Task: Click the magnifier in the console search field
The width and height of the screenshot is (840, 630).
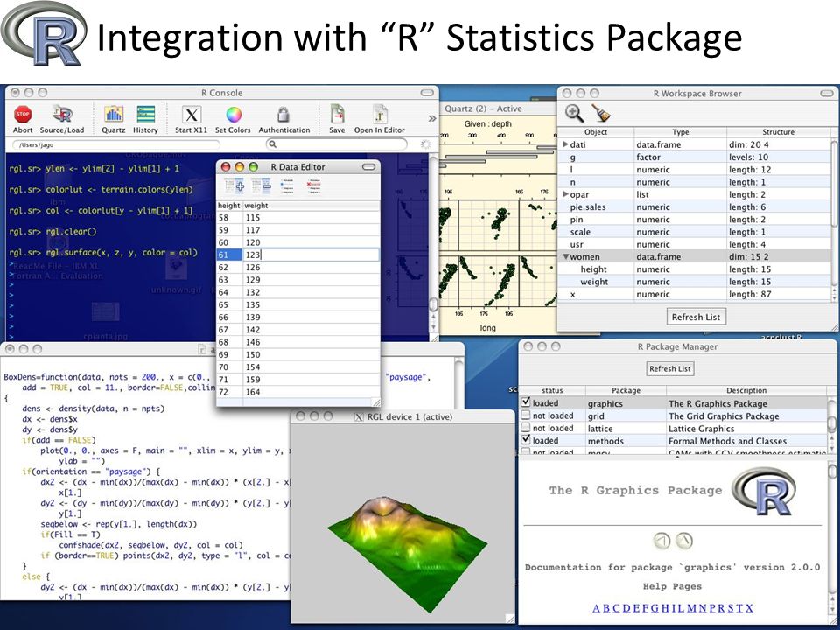Action: coord(273,144)
